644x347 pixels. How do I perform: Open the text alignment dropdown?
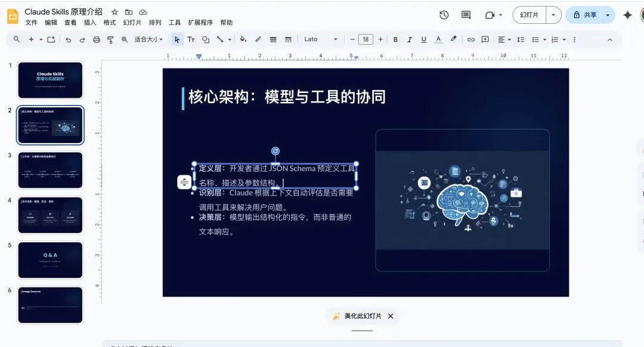tap(504, 39)
